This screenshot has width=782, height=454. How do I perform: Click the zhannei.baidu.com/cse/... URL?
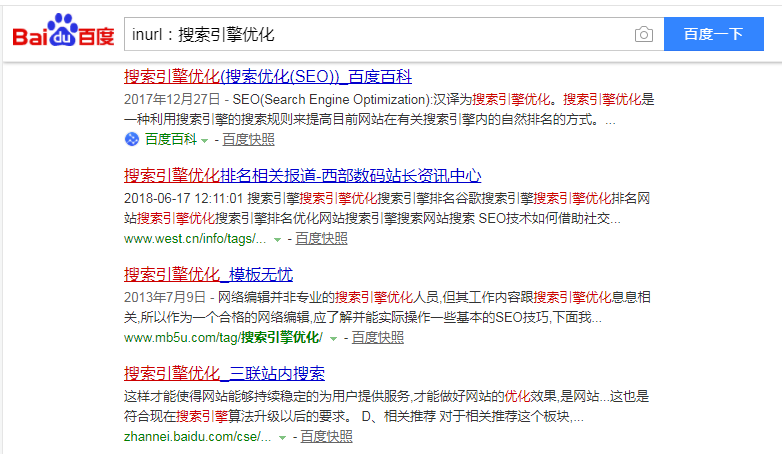coord(197,437)
